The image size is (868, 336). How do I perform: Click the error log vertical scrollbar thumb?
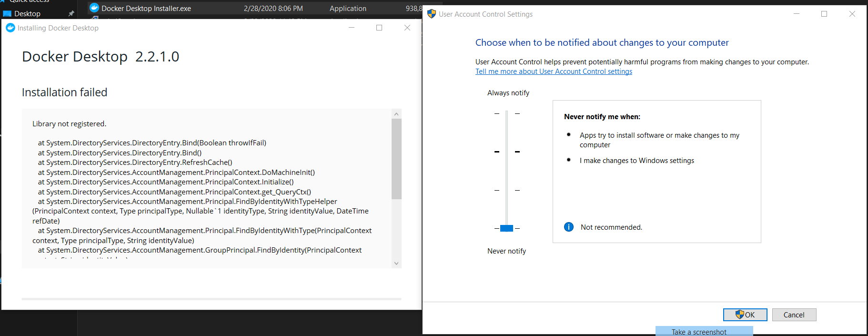[396, 159]
